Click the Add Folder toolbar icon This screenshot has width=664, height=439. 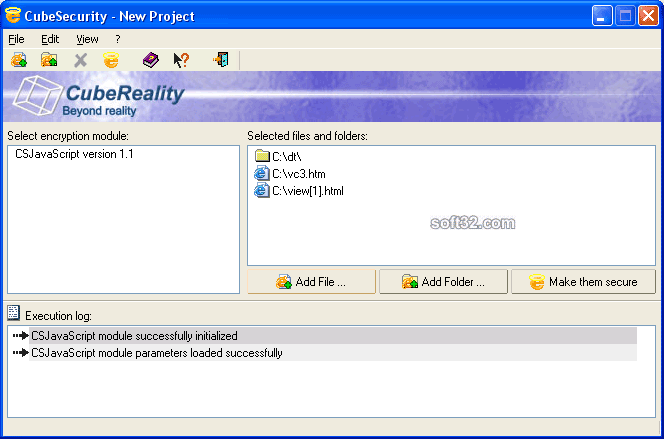pyautogui.click(x=49, y=60)
